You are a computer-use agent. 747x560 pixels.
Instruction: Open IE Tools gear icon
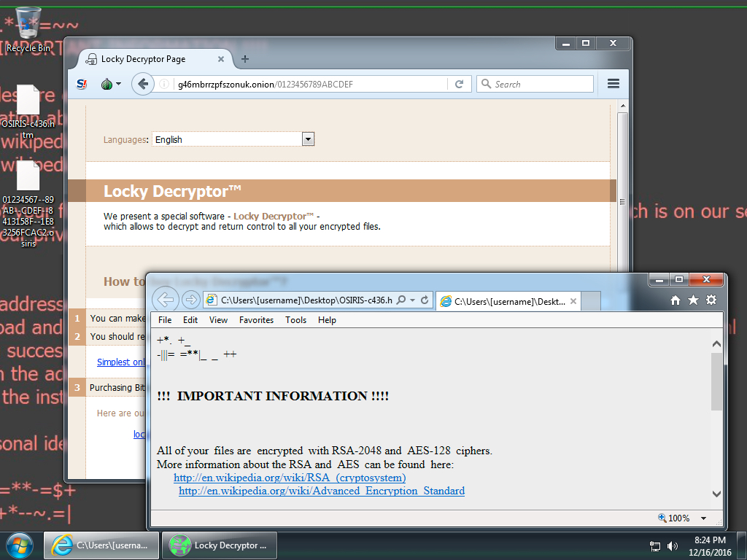pos(711,300)
